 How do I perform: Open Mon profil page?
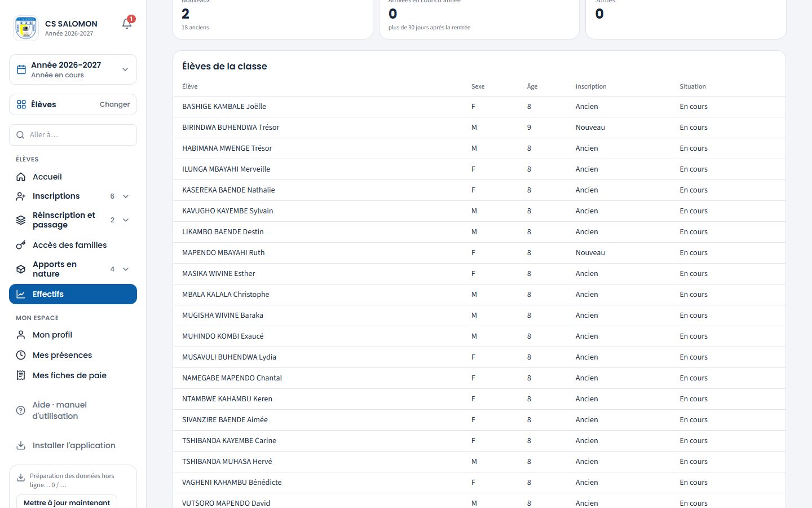(x=73, y=335)
